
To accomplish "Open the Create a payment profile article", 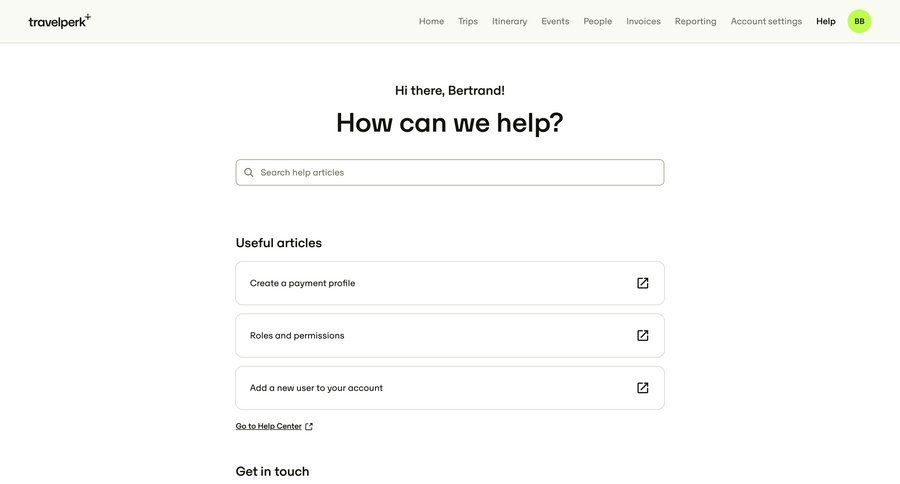I will [303, 283].
